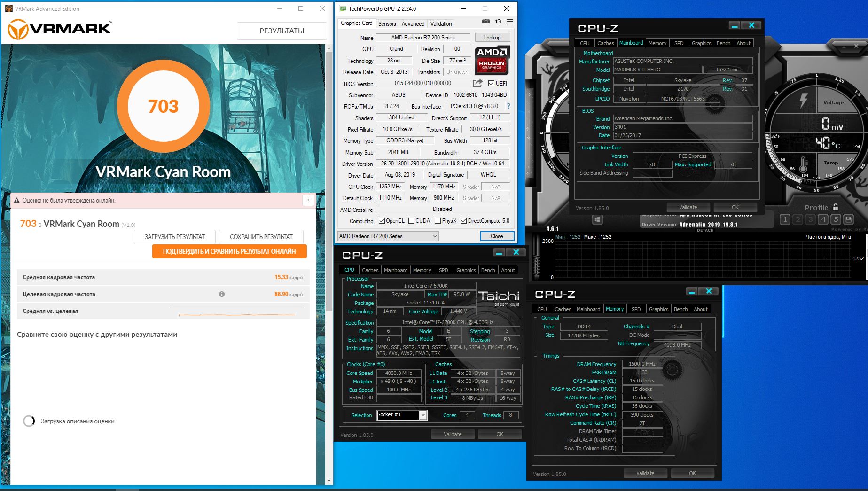This screenshot has height=491, width=868.
Task: Click the 15.33 average frame rate value
Action: pyautogui.click(x=281, y=277)
